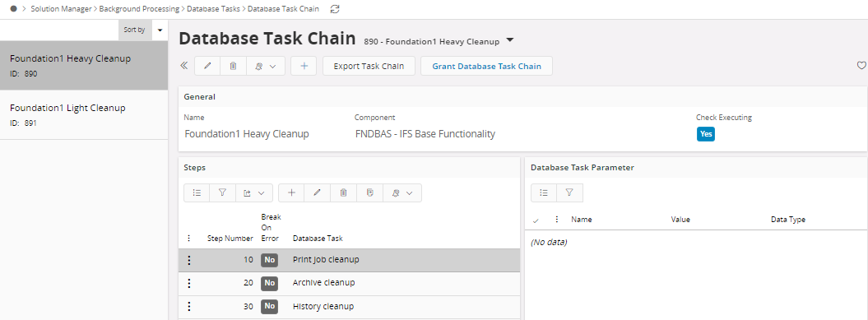Click Grant Database Task Chain button
The width and height of the screenshot is (868, 320).
[x=486, y=66]
